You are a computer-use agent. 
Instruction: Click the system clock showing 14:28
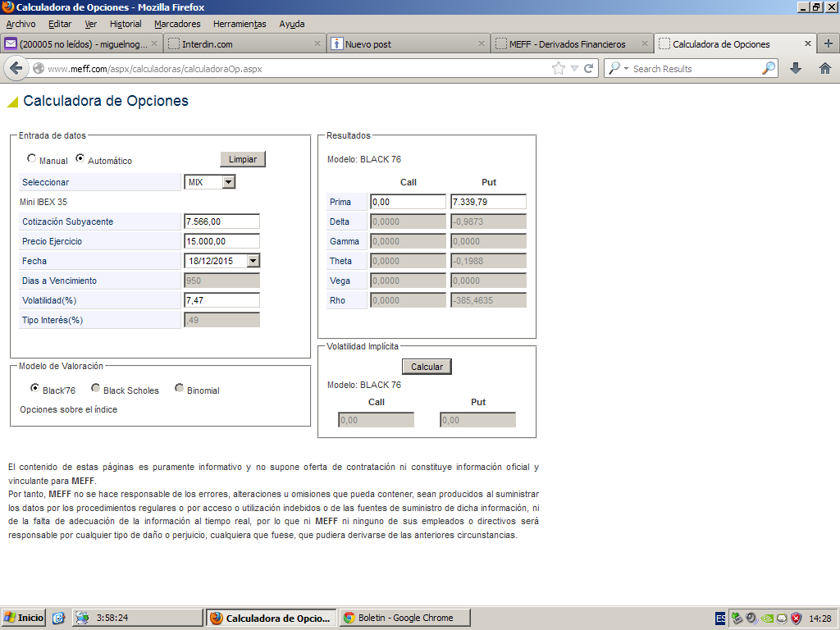(819, 619)
